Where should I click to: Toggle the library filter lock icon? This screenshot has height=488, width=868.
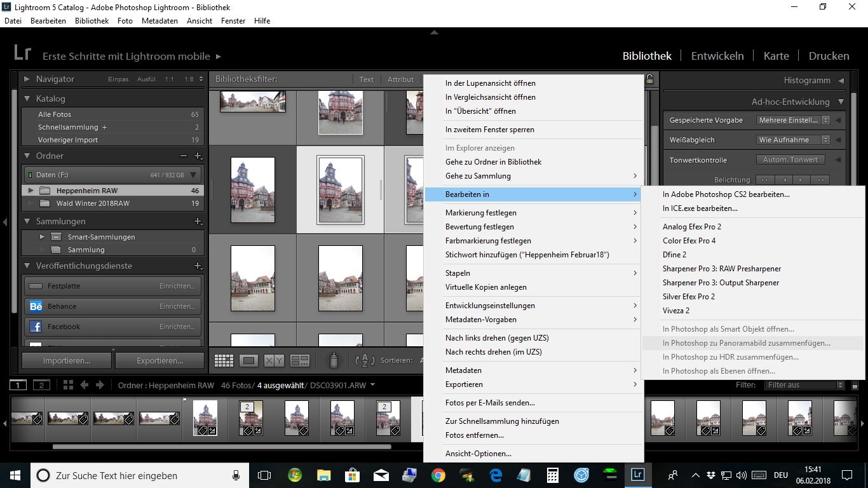tap(649, 79)
